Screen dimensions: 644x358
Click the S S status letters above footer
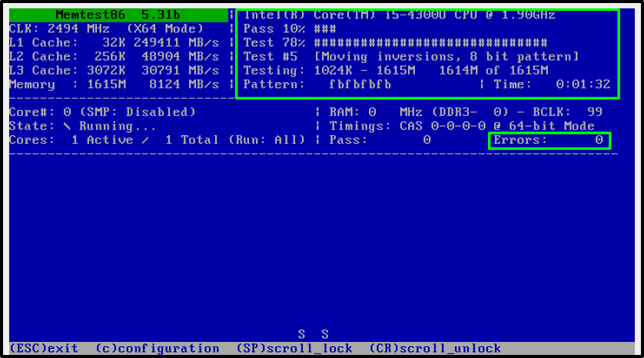point(314,334)
